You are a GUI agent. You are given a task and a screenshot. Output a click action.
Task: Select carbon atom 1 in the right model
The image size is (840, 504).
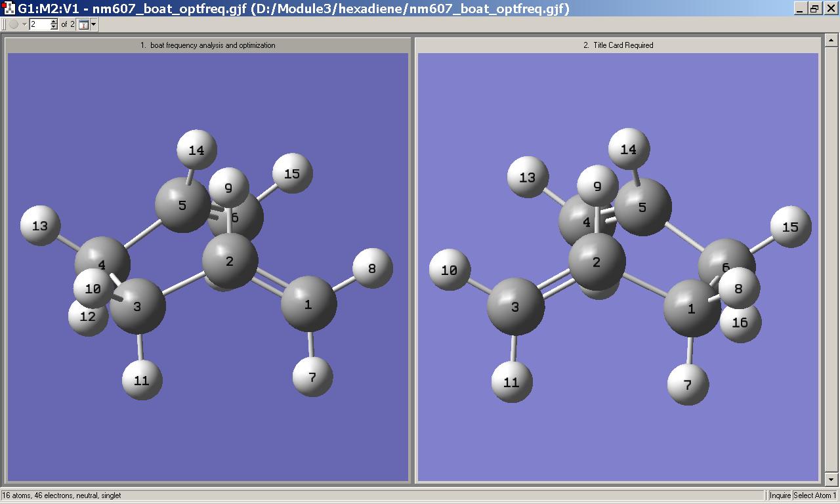click(x=691, y=308)
